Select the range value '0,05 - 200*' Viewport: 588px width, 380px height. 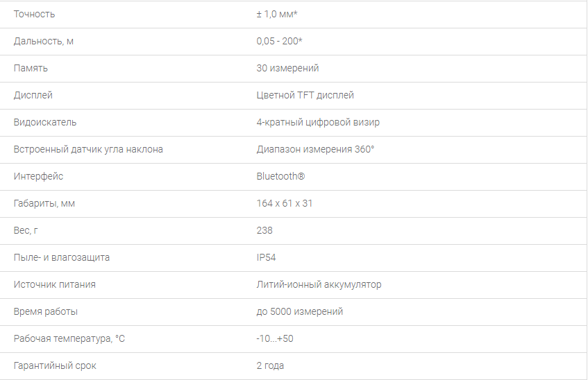pos(279,41)
